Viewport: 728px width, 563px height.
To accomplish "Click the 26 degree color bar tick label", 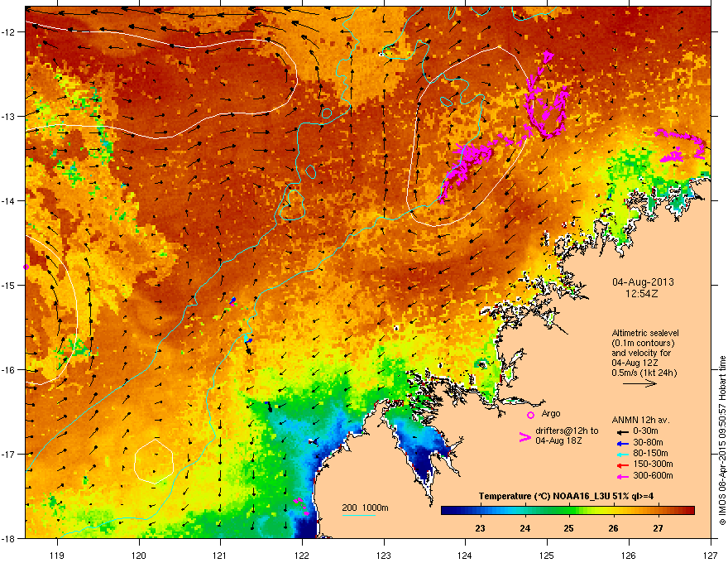I will pyautogui.click(x=613, y=528).
